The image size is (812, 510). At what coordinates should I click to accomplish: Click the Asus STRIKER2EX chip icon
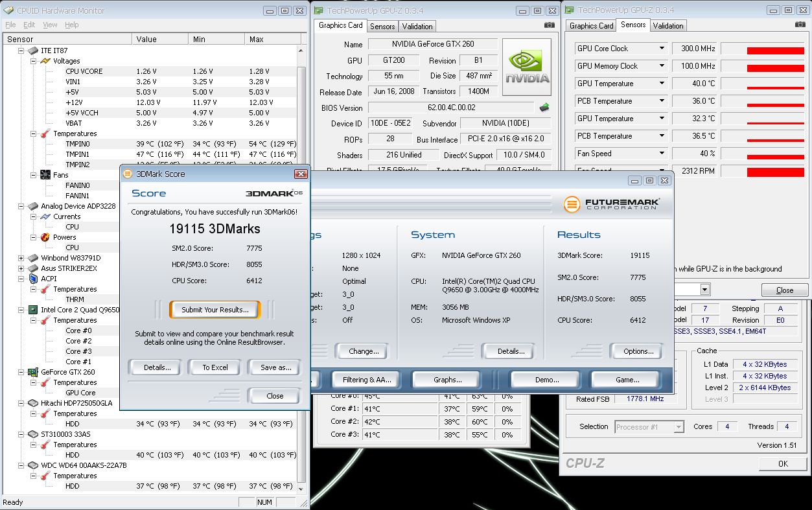[32, 268]
